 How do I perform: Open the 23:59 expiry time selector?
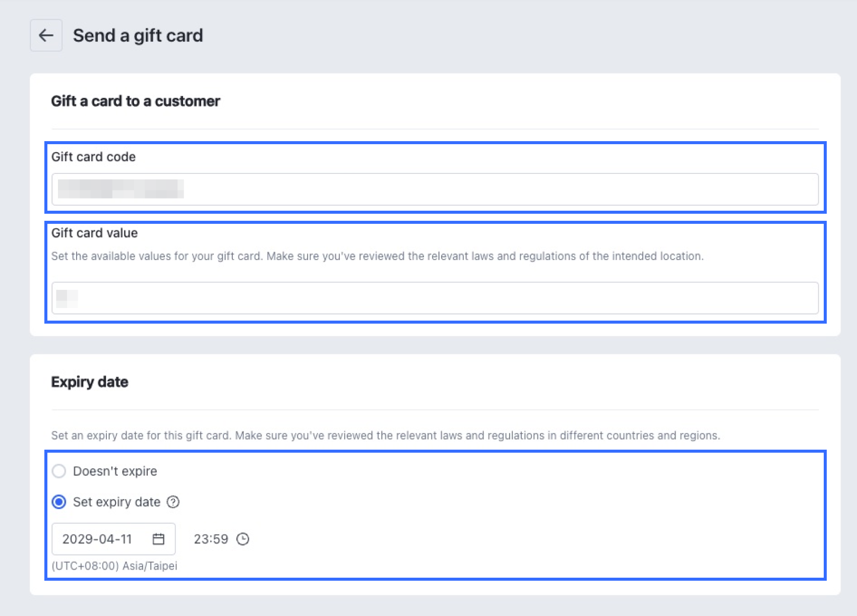tap(211, 539)
